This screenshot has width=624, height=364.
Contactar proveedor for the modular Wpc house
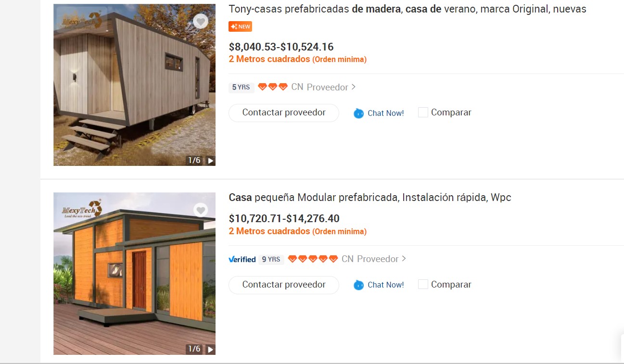tap(284, 285)
